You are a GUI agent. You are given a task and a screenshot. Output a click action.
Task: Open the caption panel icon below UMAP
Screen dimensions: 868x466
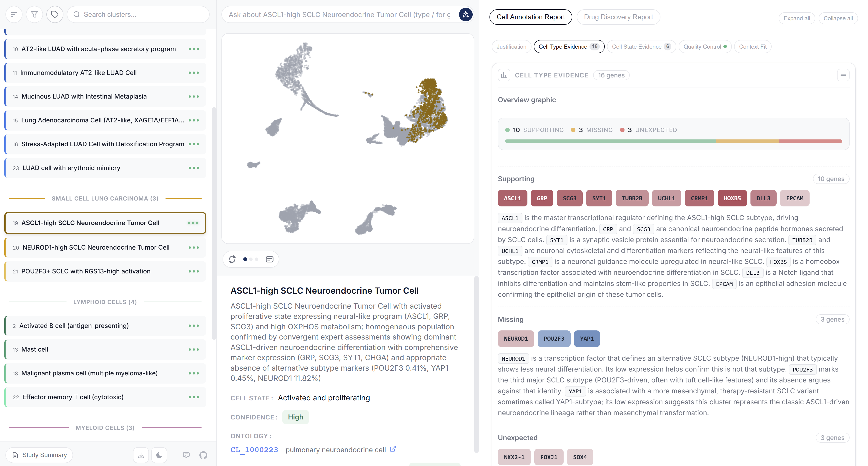pyautogui.click(x=270, y=259)
